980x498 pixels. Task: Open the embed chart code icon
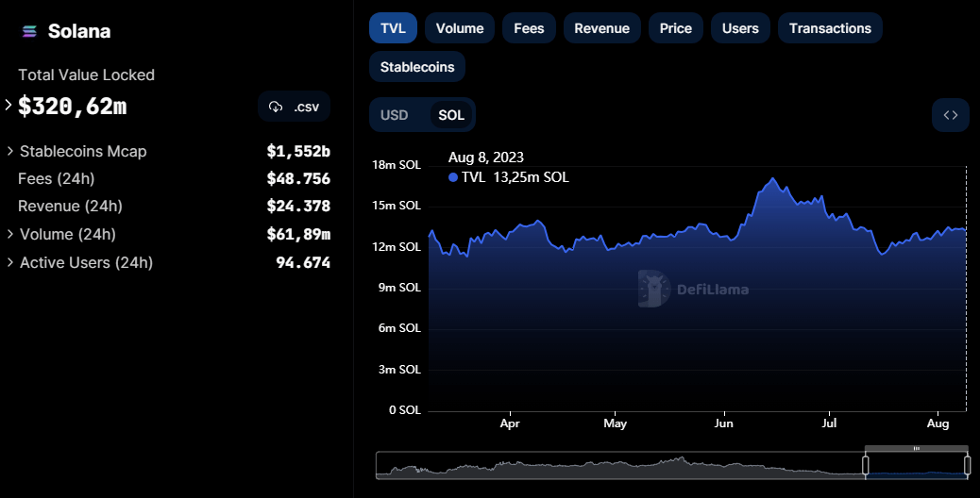point(950,115)
